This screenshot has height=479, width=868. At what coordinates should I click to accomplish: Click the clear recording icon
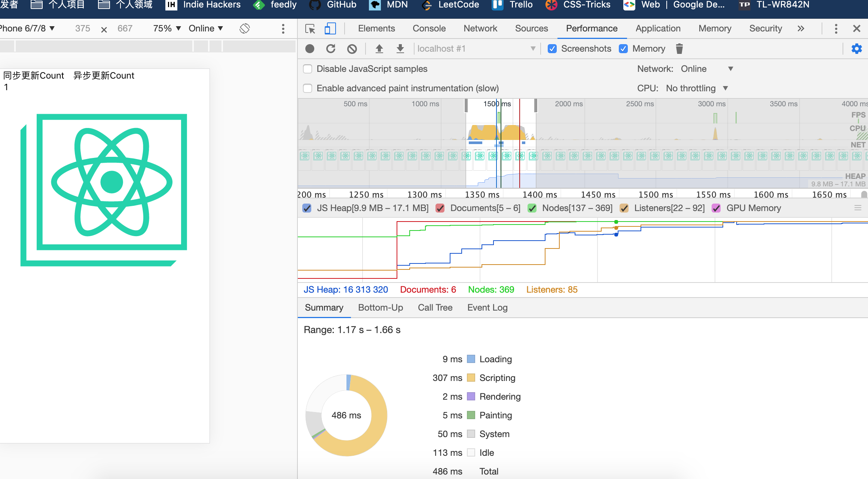tap(352, 49)
